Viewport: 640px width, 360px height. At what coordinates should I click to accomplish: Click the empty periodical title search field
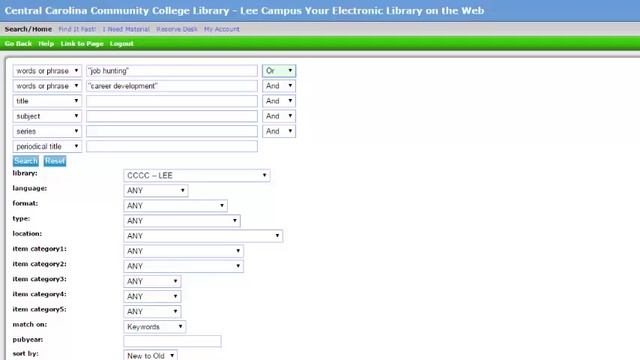point(172,147)
